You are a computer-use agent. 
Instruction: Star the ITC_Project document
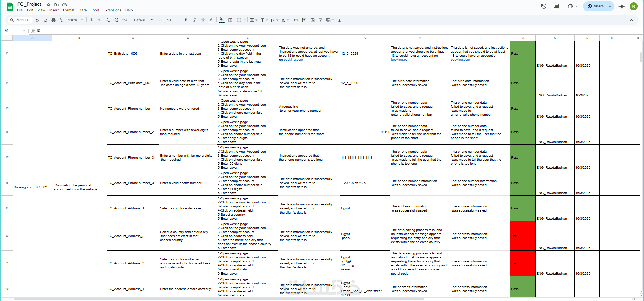[48, 5]
